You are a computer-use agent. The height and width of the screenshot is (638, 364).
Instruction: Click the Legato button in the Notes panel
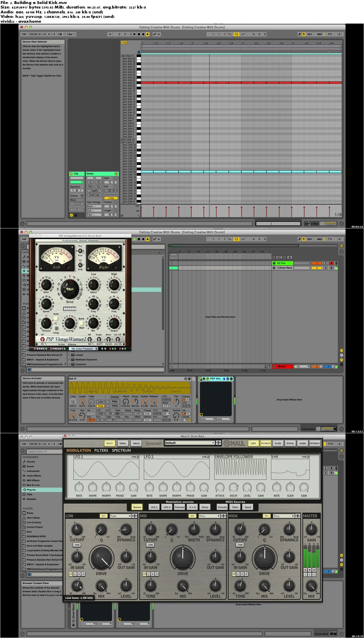(94, 191)
